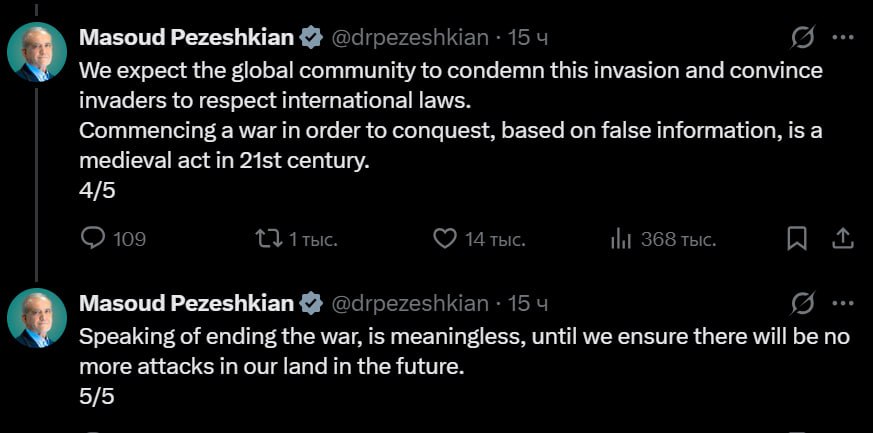
Task: Reply to the 4/5 tweet
Action: tap(93, 239)
